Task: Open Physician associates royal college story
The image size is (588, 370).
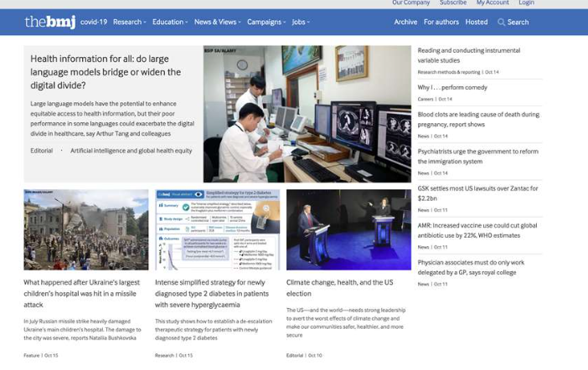Action: point(471,267)
